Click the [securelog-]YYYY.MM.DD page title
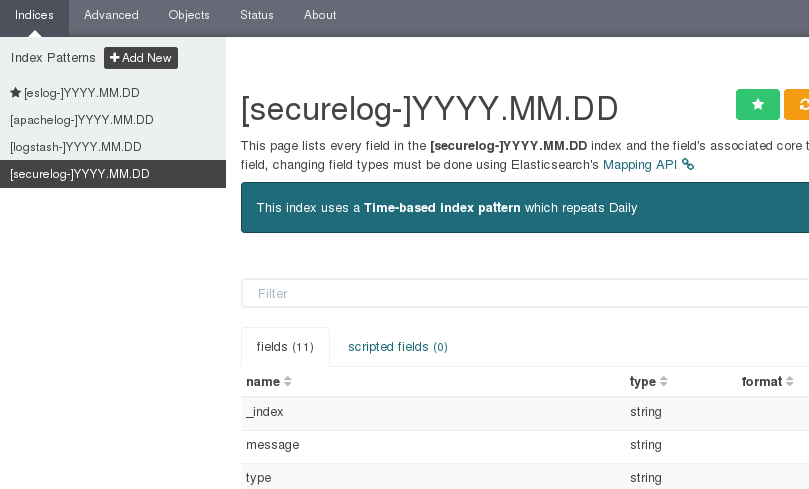Screen dimensions: 809x489 429,109
